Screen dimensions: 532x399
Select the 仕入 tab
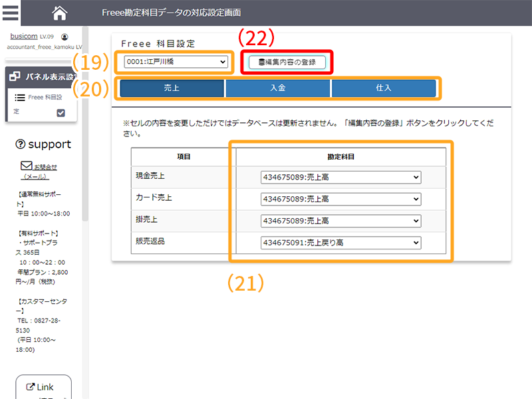click(x=384, y=88)
